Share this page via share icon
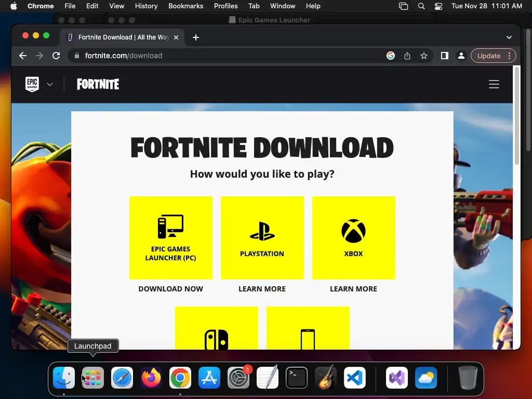Image resolution: width=532 pixels, height=399 pixels. tap(407, 56)
